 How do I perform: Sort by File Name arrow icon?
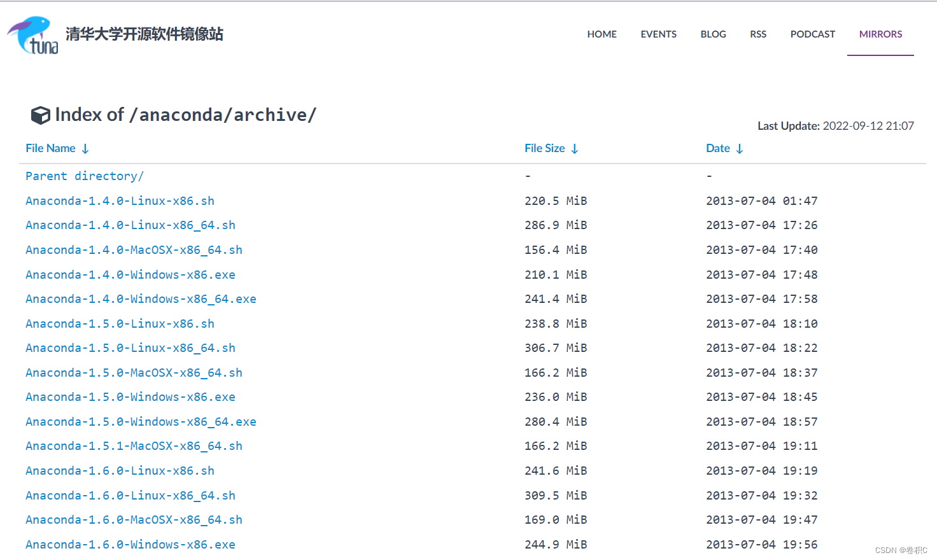point(85,149)
